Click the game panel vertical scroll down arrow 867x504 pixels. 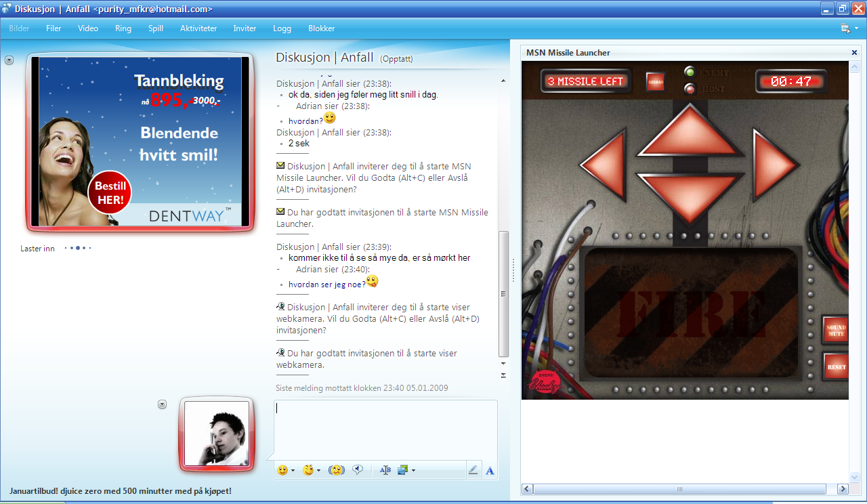click(854, 477)
